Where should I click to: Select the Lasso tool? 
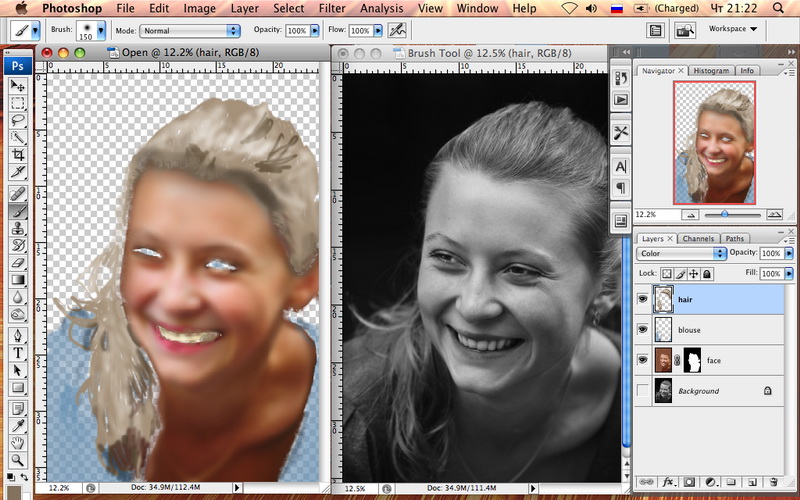(x=18, y=121)
